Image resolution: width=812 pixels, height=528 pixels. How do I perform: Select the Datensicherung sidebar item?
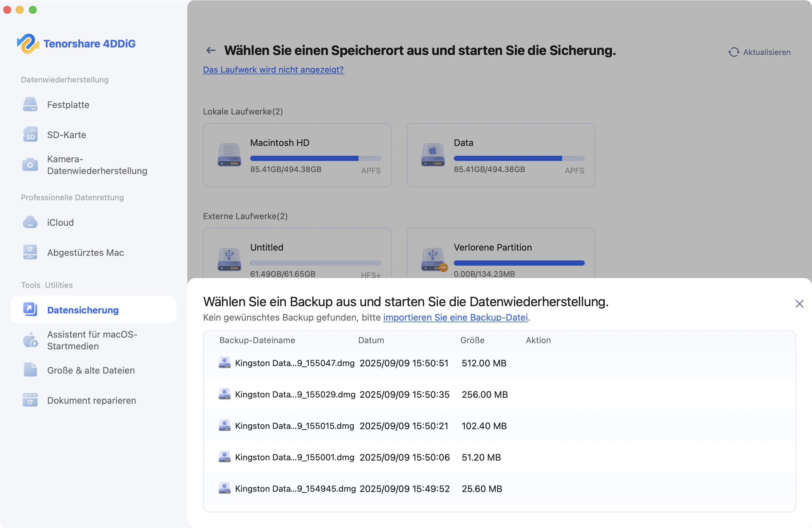[94, 309]
